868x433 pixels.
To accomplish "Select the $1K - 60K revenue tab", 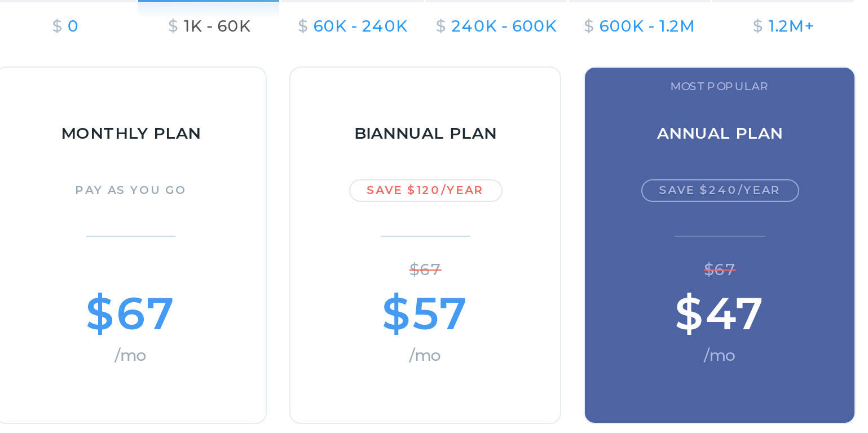I will 209,26.
